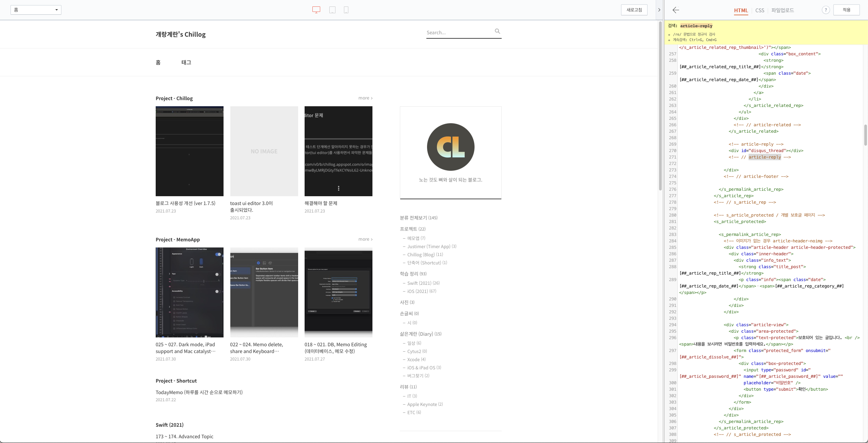Switch to mobile preview mode icon
Screen dimensions: 868x443
pyautogui.click(x=346, y=10)
